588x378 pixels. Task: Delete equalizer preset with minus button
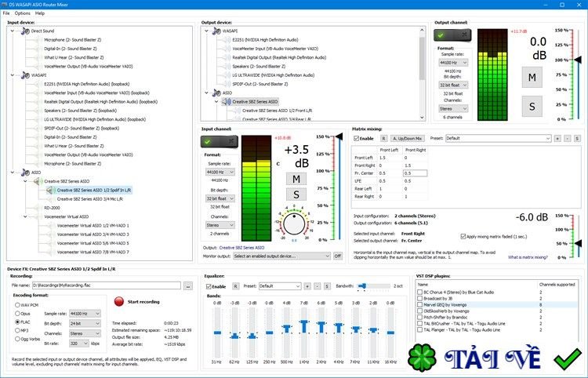(x=318, y=286)
